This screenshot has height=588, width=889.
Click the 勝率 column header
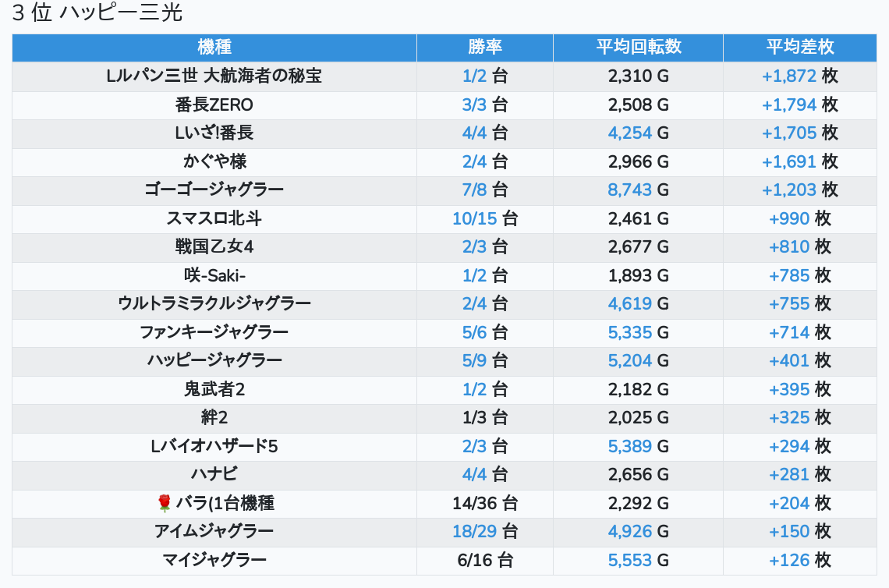[485, 47]
